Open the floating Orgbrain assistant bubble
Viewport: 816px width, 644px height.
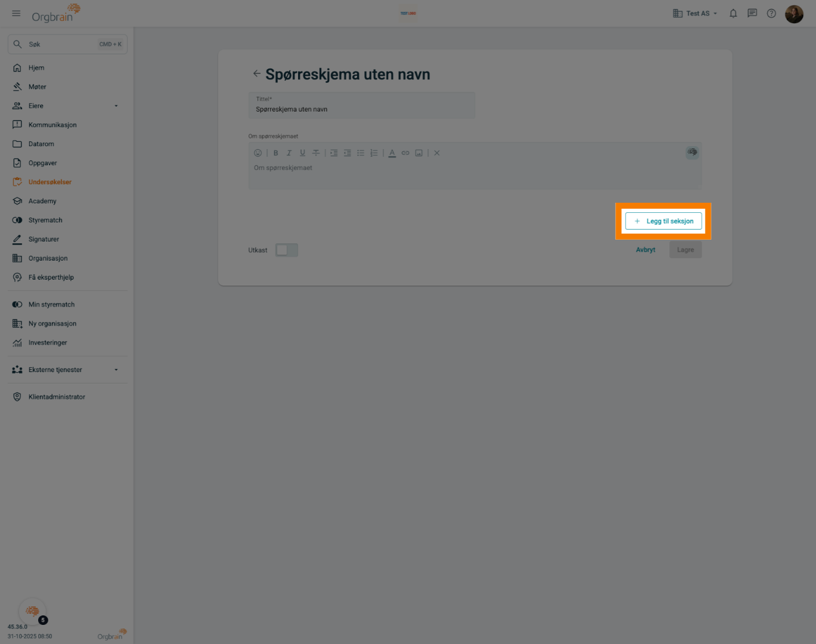32,611
